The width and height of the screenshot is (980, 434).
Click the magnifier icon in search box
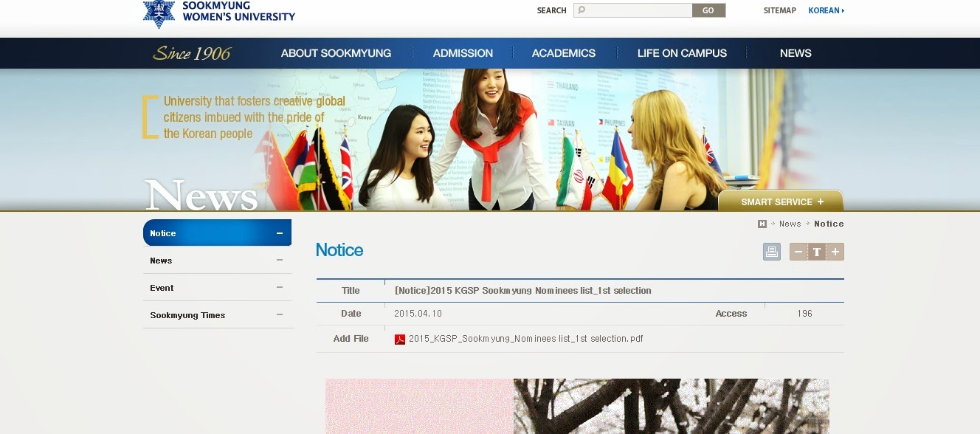click(x=582, y=10)
